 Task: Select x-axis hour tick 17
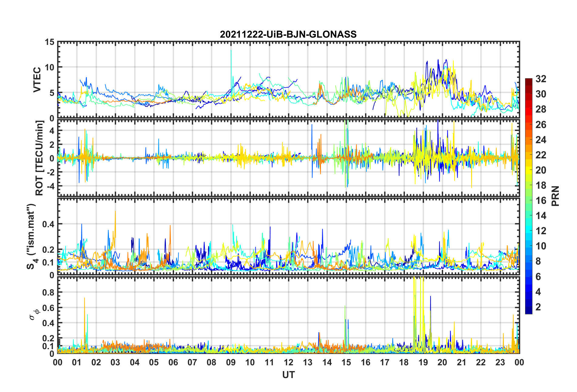coord(385,362)
